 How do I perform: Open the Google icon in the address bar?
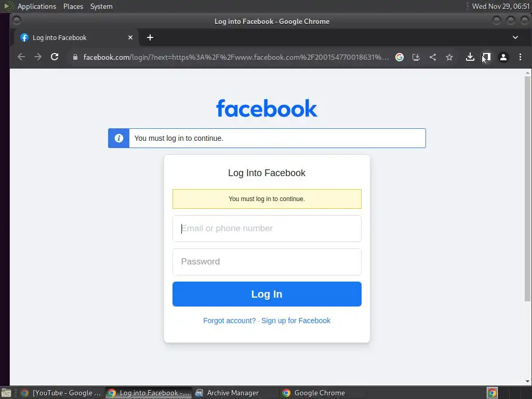(x=400, y=57)
